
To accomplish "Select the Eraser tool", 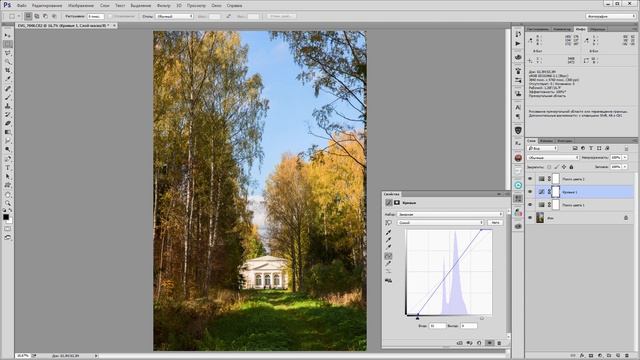I will (x=8, y=123).
